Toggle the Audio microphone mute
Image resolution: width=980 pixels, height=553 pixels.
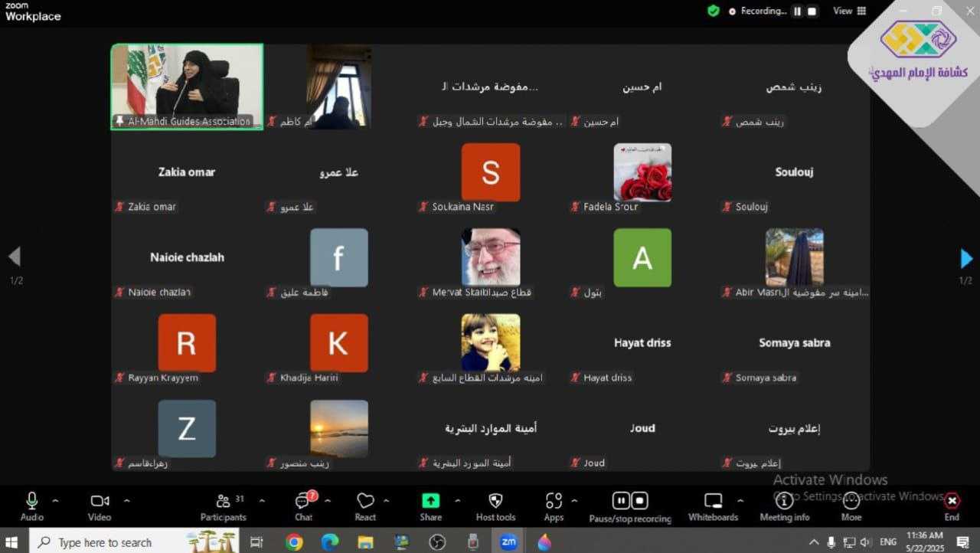[x=31, y=506]
